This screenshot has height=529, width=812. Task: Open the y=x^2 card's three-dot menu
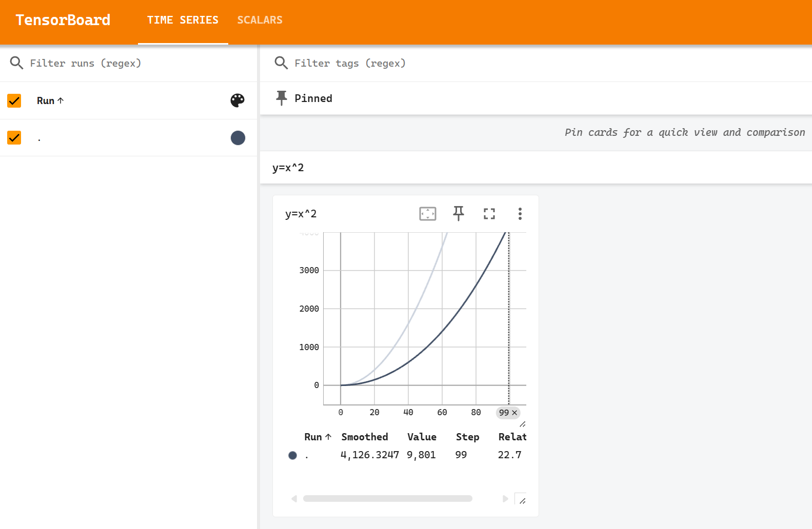pos(520,214)
